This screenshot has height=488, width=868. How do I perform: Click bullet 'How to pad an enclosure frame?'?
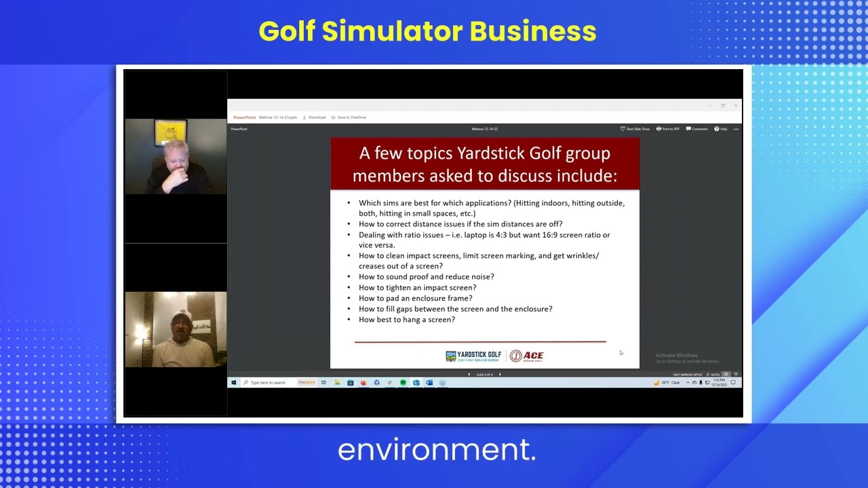416,298
